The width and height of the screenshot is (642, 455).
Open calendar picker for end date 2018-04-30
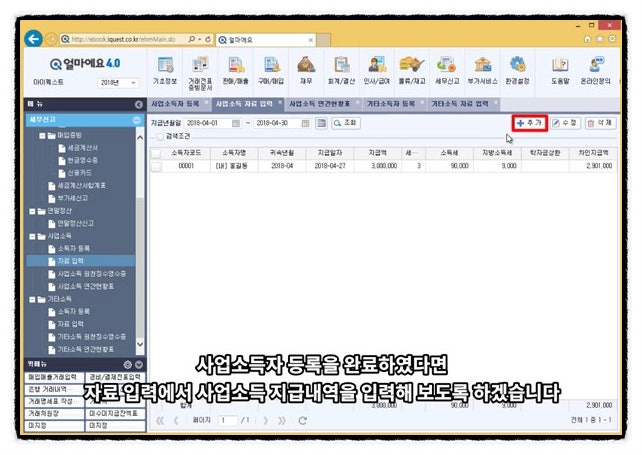point(305,123)
